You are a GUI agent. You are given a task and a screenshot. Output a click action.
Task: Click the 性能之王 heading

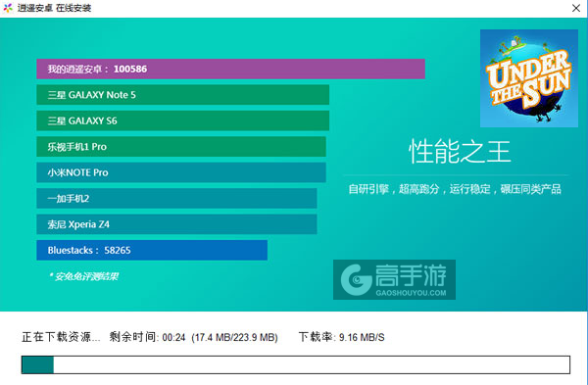tap(460, 152)
